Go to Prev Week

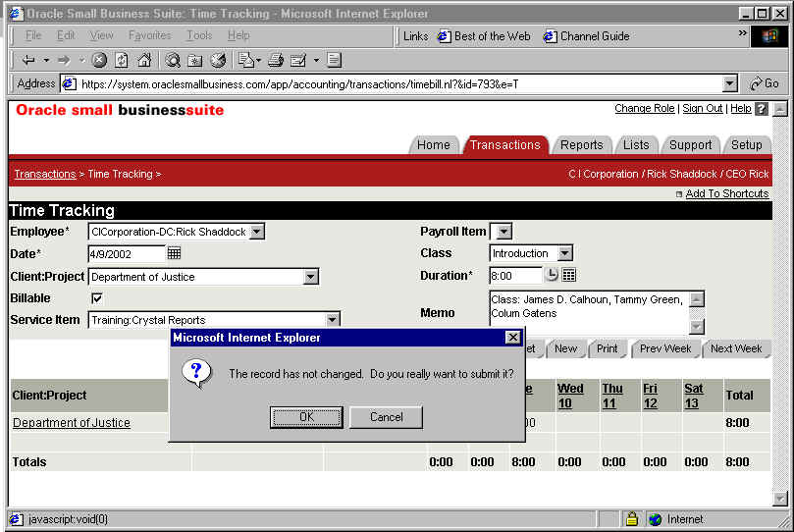pyautogui.click(x=665, y=348)
